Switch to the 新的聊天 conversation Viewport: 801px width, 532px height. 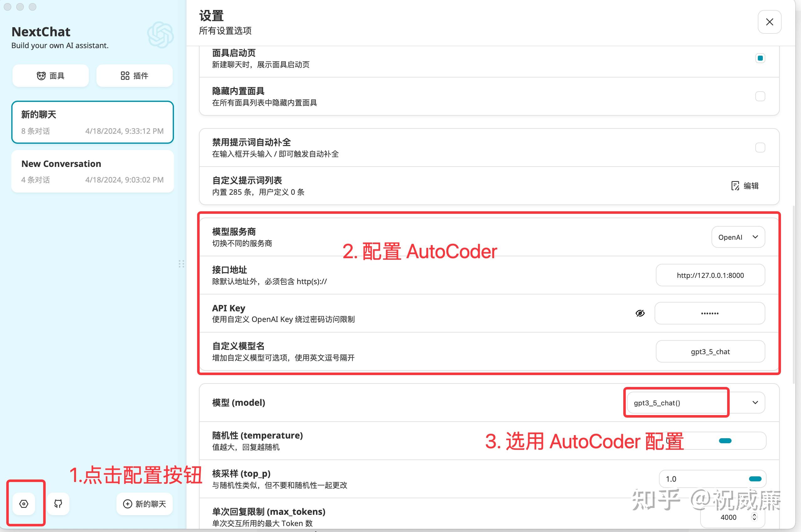pyautogui.click(x=92, y=122)
